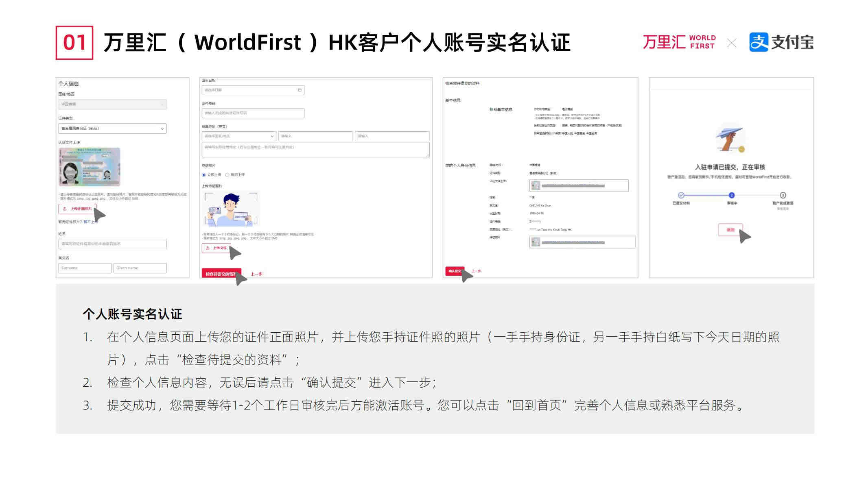Click the 个人信息 section title
Screen dimensions: 868x488
tap(68, 84)
